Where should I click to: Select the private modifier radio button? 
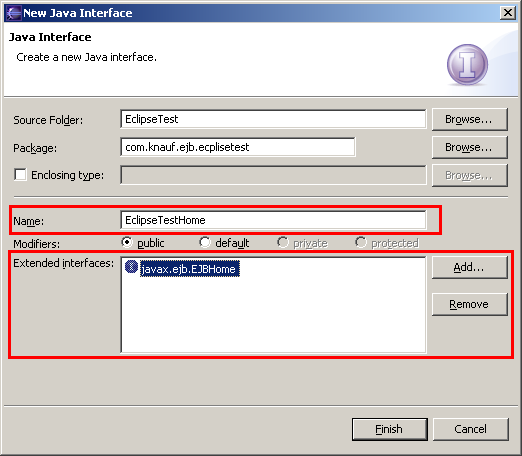click(x=283, y=242)
